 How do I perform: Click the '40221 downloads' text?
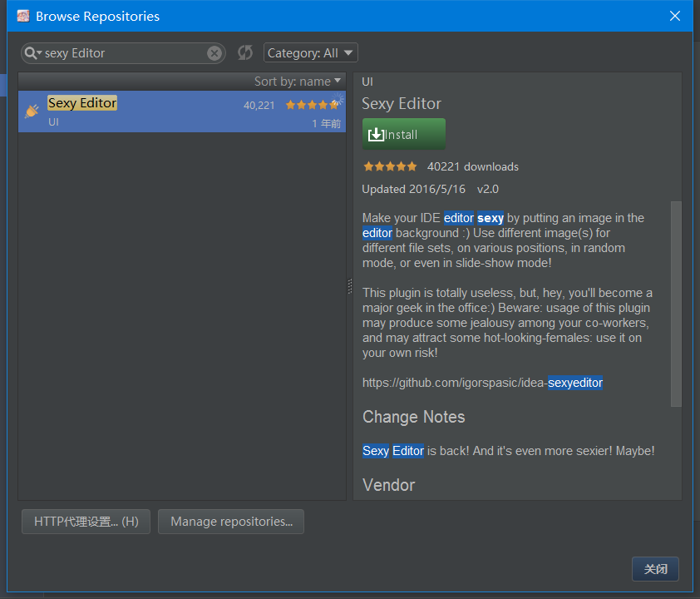[x=473, y=166]
